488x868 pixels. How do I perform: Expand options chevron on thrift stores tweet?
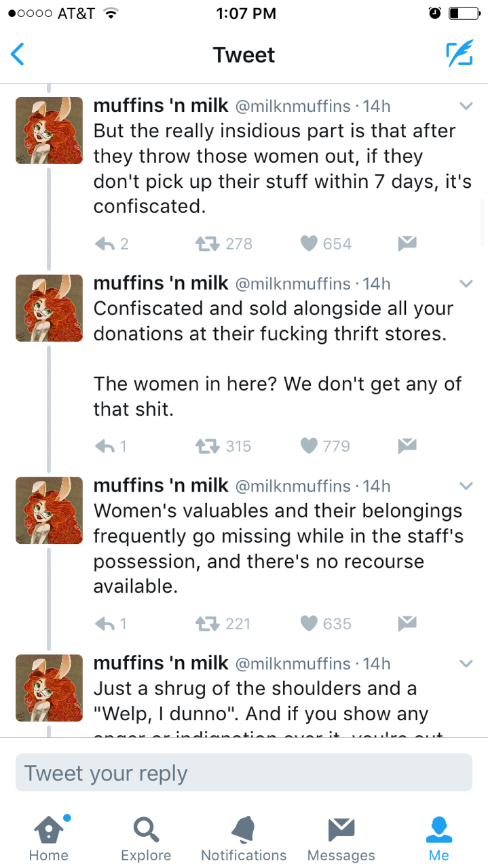coord(466,283)
